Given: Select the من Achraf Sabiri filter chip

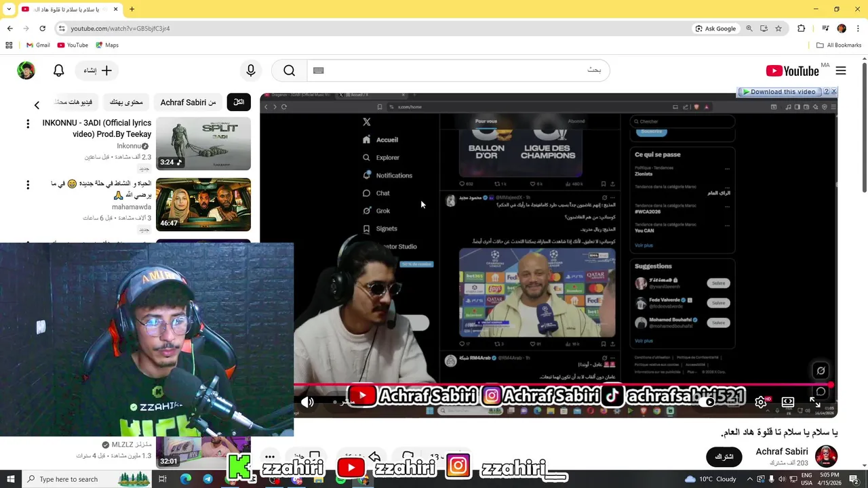Looking at the screenshot, I should coord(188,102).
